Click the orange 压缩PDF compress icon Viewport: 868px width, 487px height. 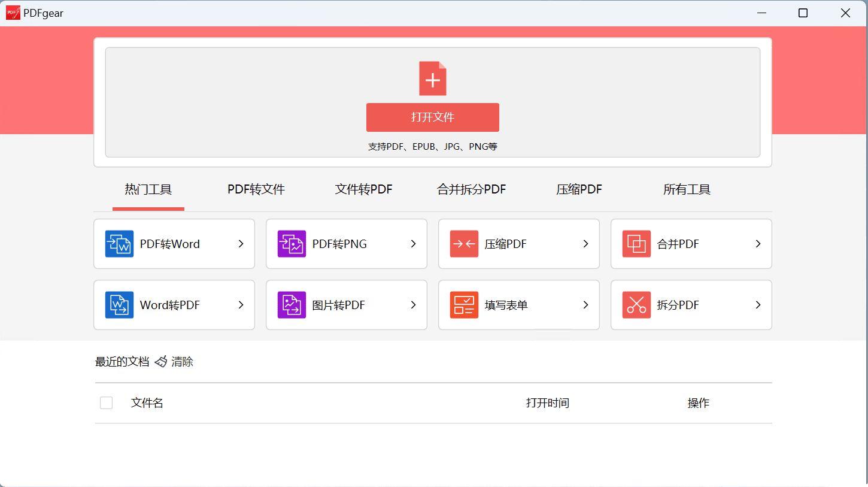[463, 244]
